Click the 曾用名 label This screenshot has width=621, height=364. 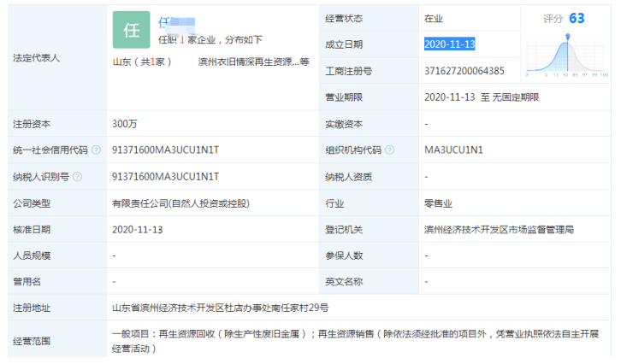[27, 282]
